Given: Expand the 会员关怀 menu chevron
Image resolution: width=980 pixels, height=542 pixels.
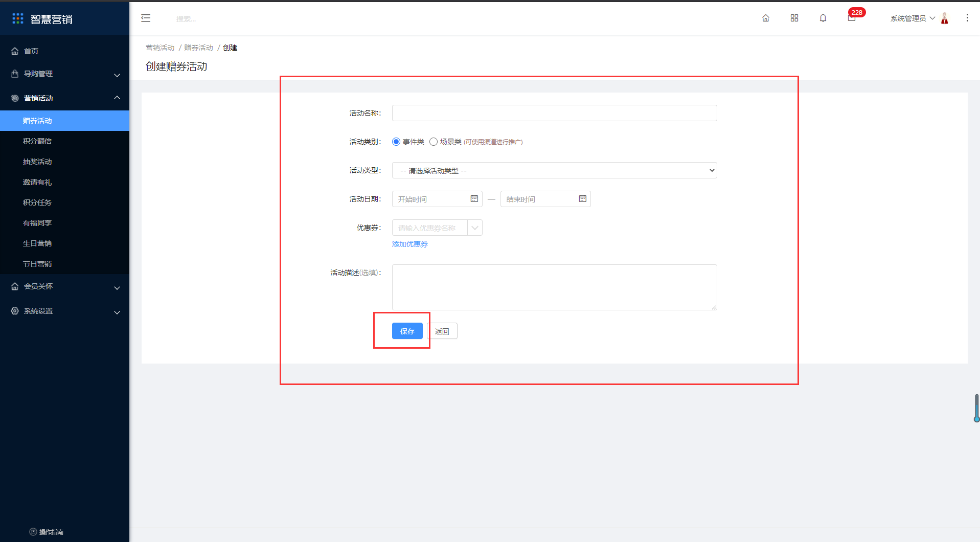Looking at the screenshot, I should tap(117, 288).
